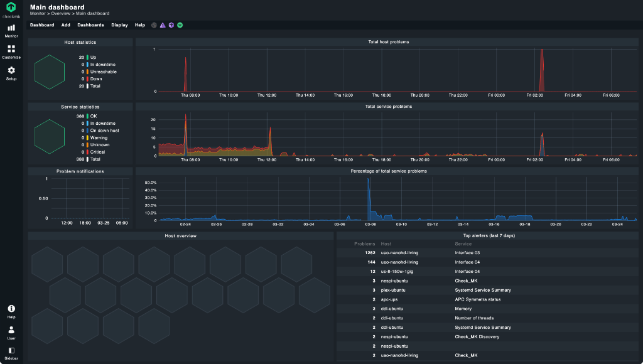This screenshot has width=643, height=364.
Task: Open the Monitor menu from the left sidebar
Action: pyautogui.click(x=11, y=30)
